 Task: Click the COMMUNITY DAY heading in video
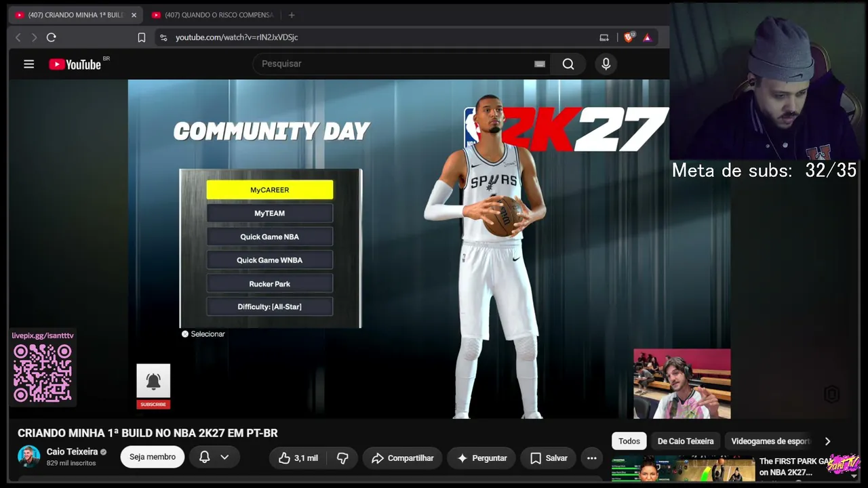click(271, 131)
